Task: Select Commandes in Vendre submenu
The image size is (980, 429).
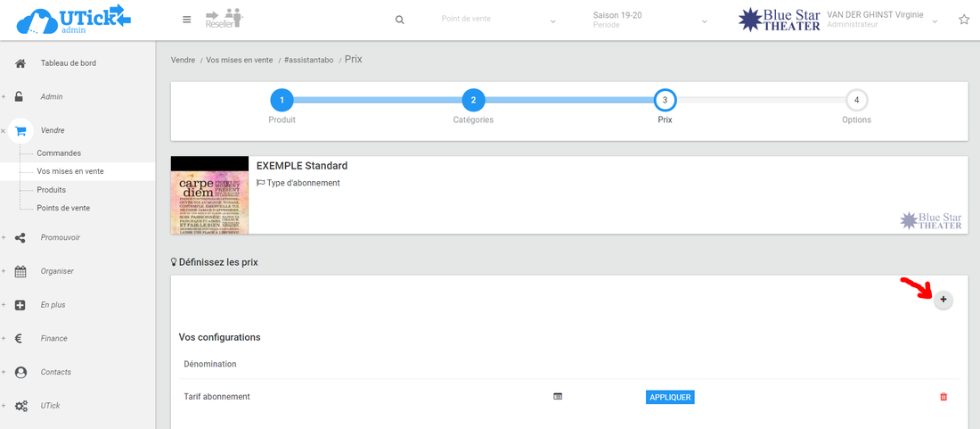Action: 59,153
